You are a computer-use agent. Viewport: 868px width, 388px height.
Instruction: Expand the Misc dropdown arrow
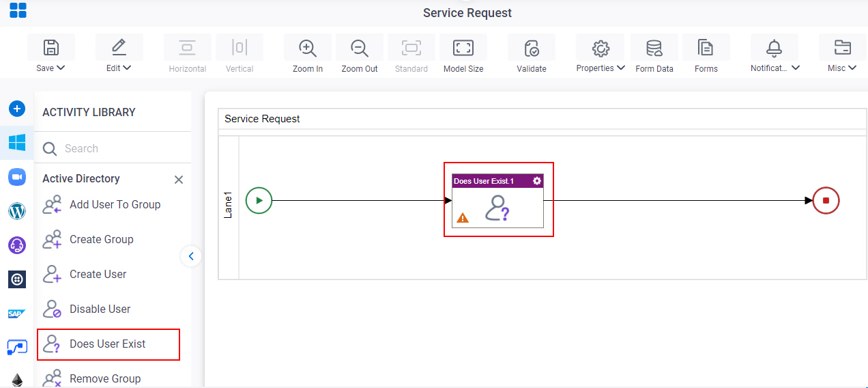click(x=853, y=68)
